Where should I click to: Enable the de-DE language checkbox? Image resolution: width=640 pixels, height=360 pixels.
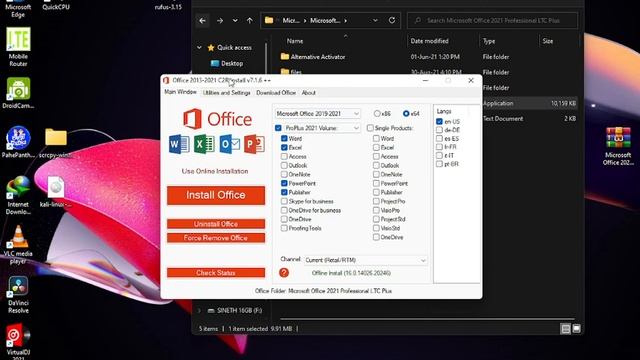pos(439,130)
